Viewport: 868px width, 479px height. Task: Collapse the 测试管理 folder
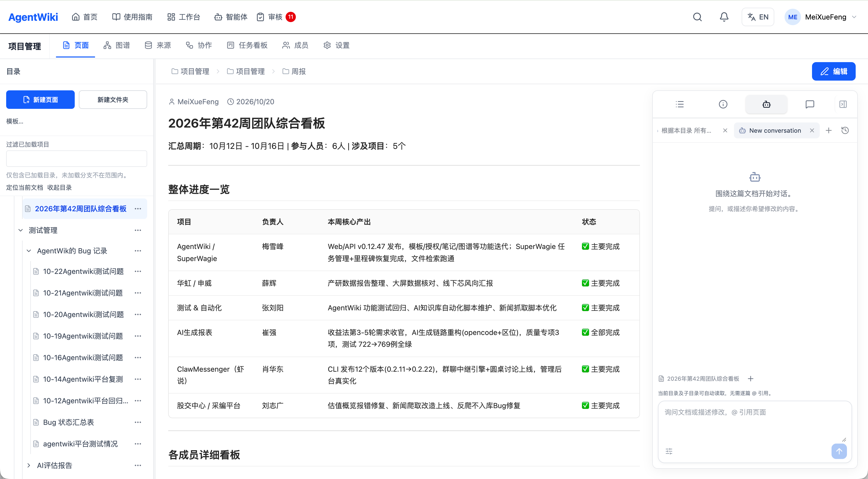(21, 231)
